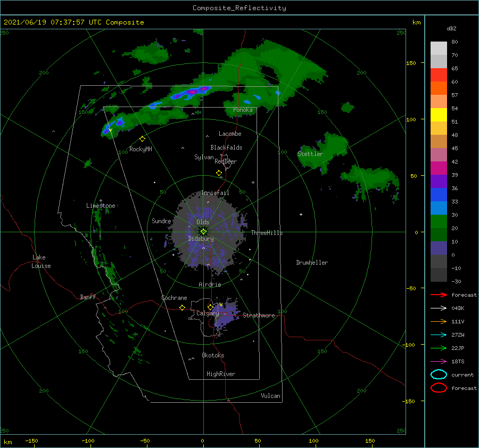This screenshot has height=448, width=479.
Task: Click the Cochrane town label
Action: click(x=174, y=298)
